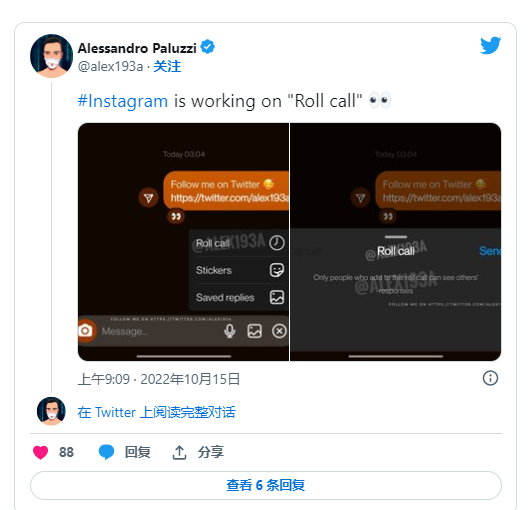The width and height of the screenshot is (530, 510).
Task: Click the microphone icon in message bar
Action: click(x=230, y=331)
